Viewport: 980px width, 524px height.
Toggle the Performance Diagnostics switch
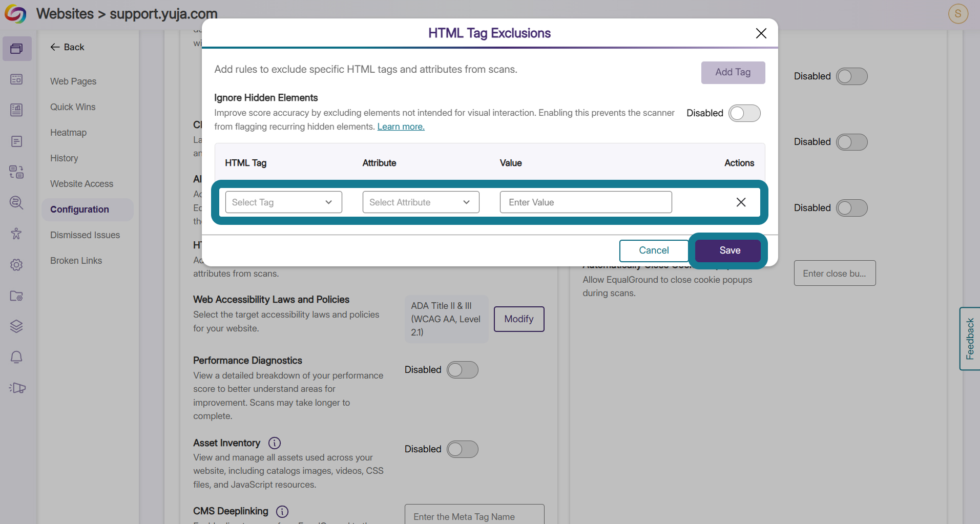tap(463, 370)
